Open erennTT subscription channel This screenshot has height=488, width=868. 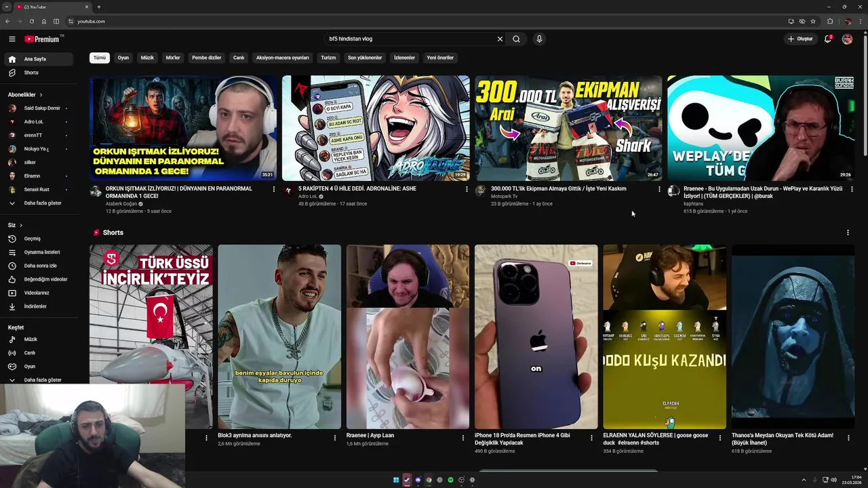click(39, 135)
